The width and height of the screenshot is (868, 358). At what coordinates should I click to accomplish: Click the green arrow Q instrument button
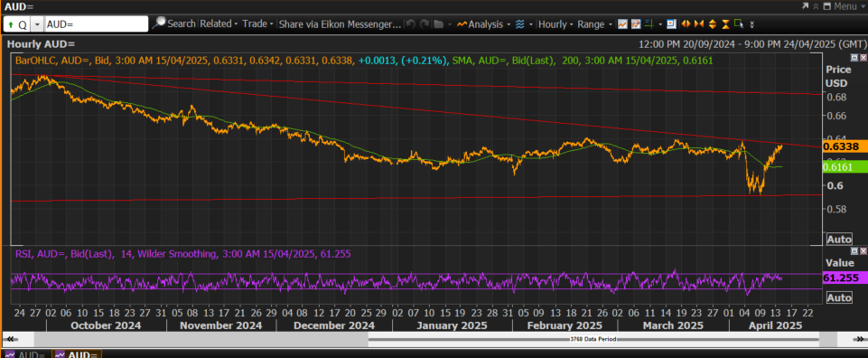(x=16, y=24)
